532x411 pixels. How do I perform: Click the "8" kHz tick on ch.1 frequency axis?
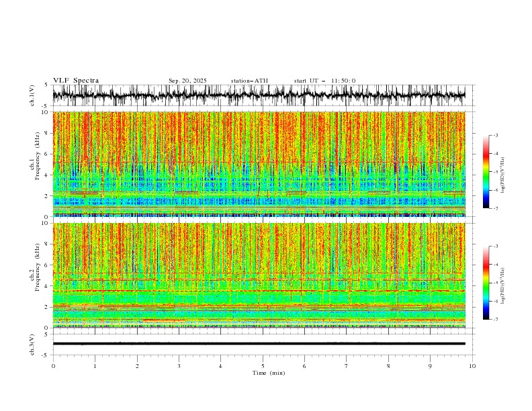(x=47, y=133)
